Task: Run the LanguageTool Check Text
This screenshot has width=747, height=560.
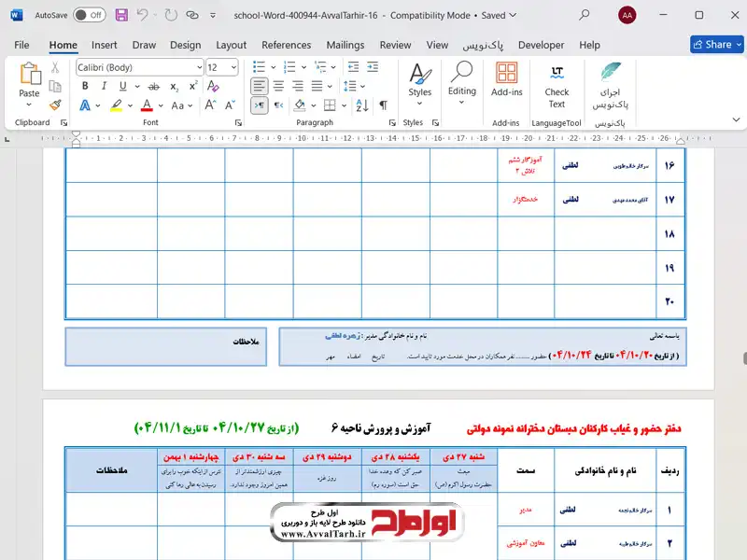Action: pos(557,84)
